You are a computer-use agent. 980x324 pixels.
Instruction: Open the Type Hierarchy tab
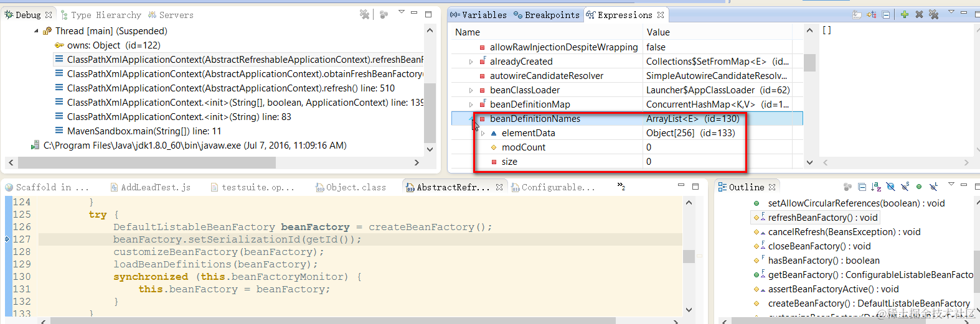(x=101, y=15)
